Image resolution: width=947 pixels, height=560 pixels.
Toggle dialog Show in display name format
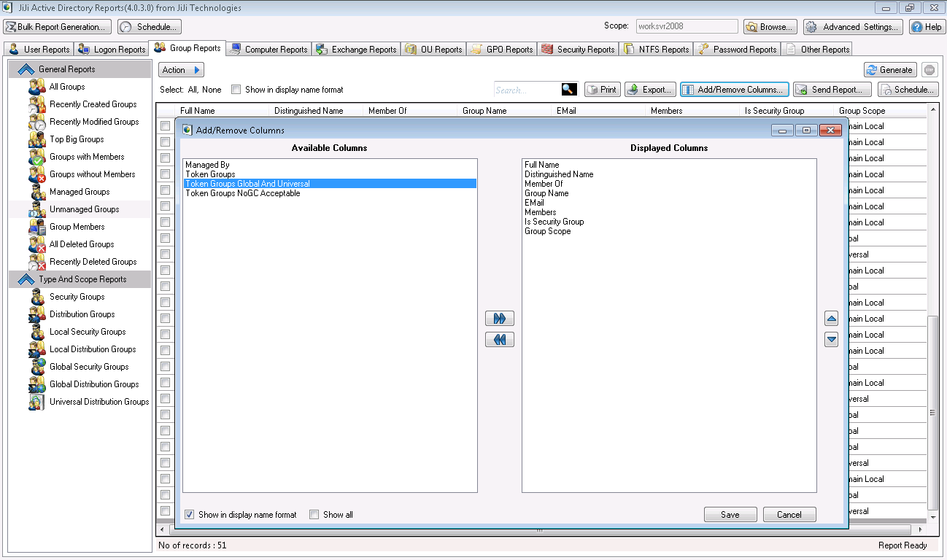(x=190, y=514)
